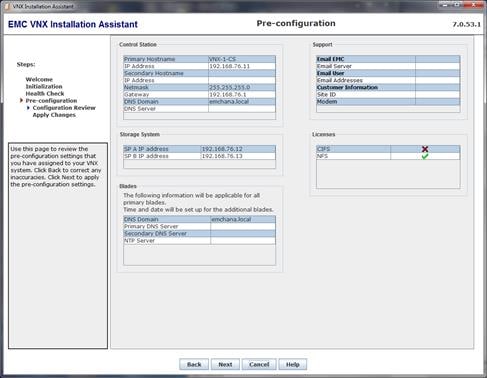Click the VNX-1-CS hostname value
The width and height of the screenshot is (487, 378).
coord(222,59)
